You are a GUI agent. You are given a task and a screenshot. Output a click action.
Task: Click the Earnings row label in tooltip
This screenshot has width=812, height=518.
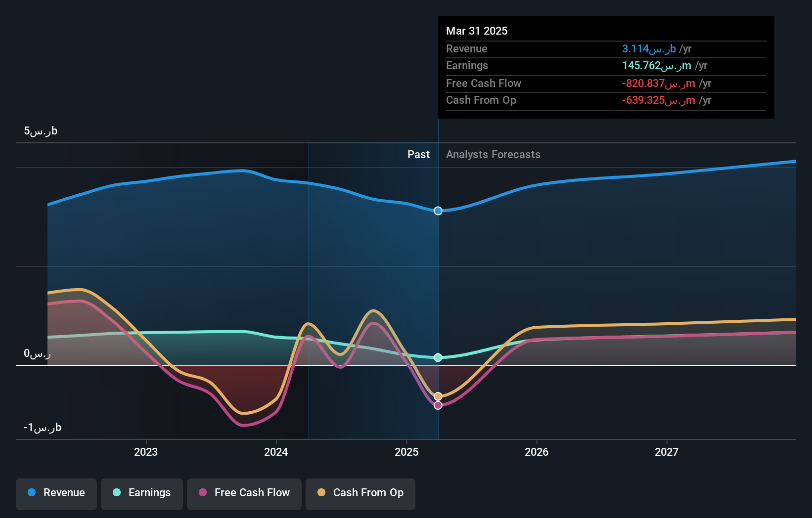467,66
